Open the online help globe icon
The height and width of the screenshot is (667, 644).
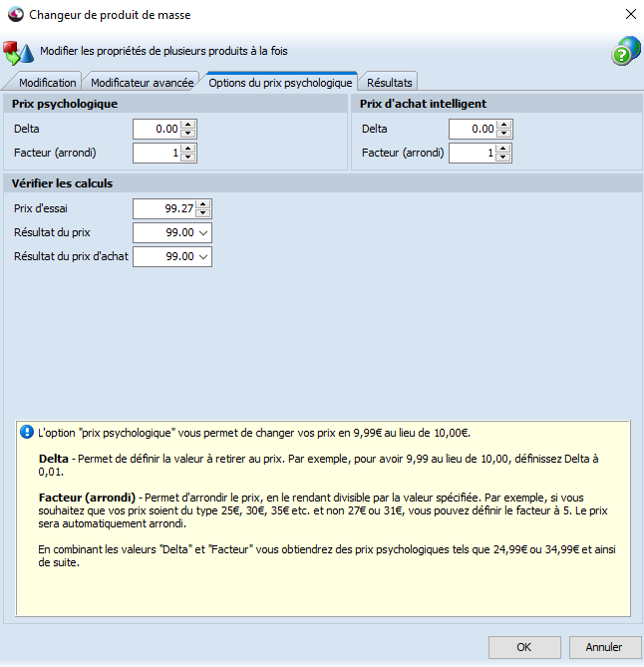pos(626,51)
